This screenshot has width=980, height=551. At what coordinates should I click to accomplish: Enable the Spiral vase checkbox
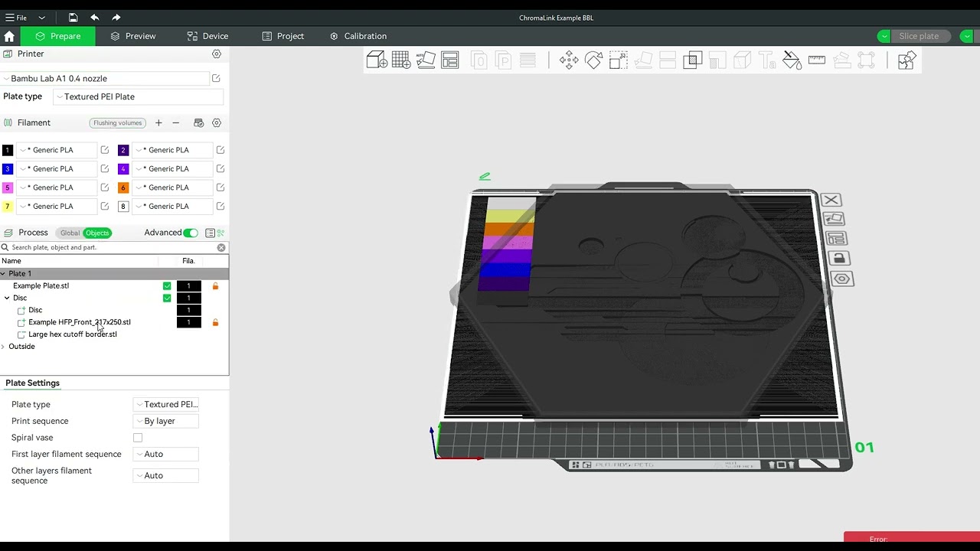coord(138,438)
